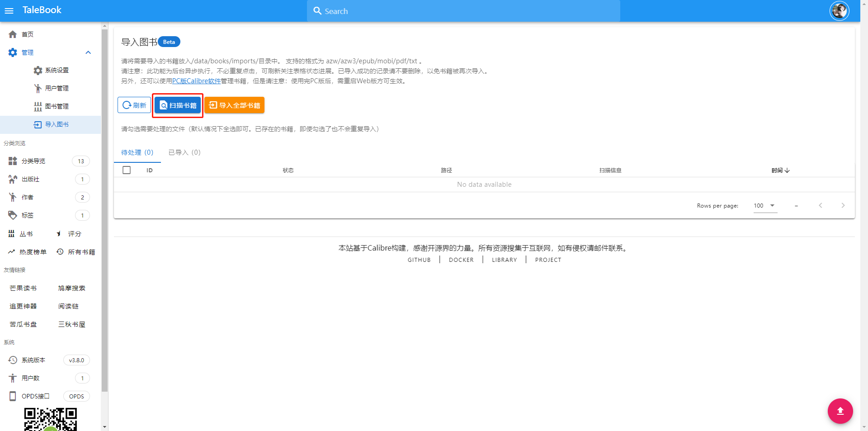Open the PROJECT footer link
Viewport: 868px width, 431px height.
[548, 260]
